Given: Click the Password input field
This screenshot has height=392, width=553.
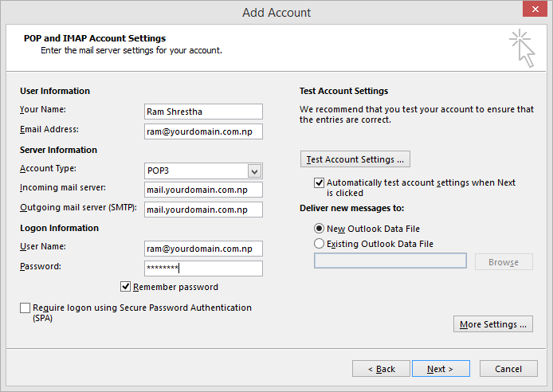Looking at the screenshot, I should coord(203,269).
